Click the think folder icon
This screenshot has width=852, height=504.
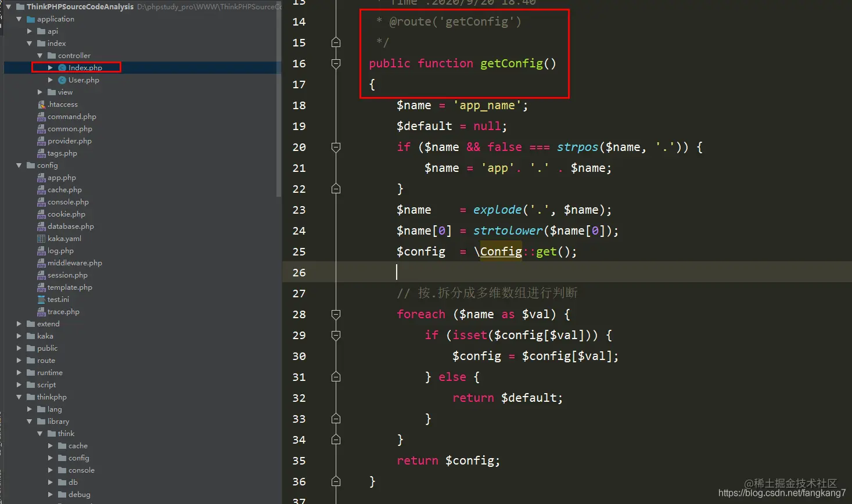pyautogui.click(x=52, y=434)
